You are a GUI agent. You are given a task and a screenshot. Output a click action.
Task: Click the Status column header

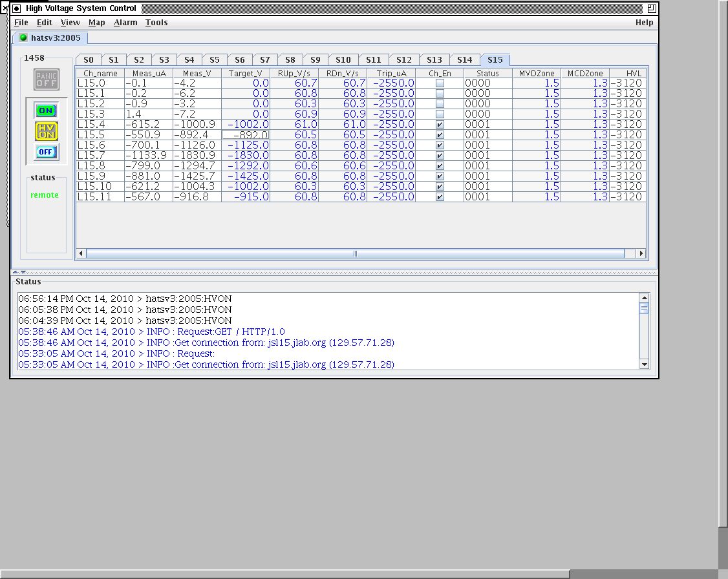point(488,73)
